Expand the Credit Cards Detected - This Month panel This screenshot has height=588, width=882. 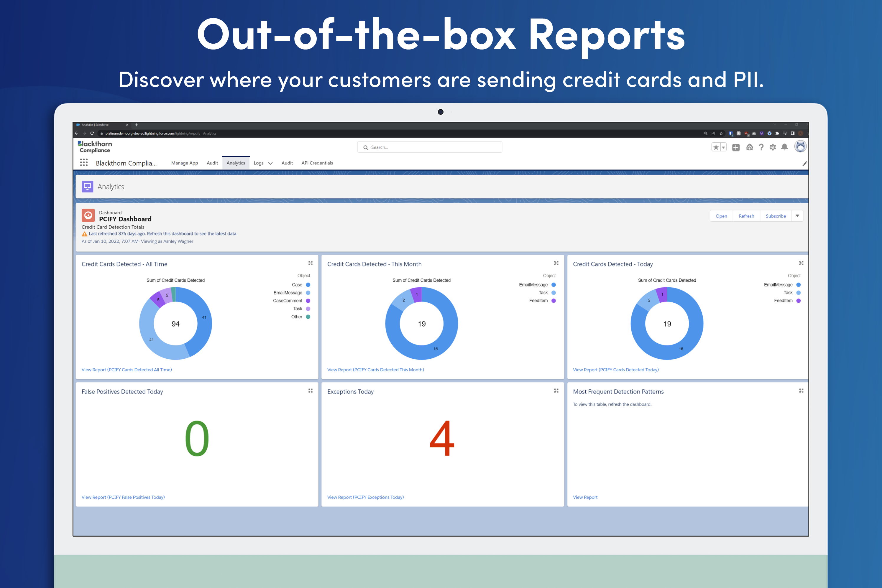click(x=556, y=263)
